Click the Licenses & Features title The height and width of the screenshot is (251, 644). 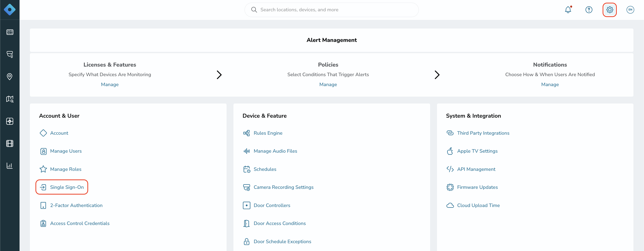[110, 65]
